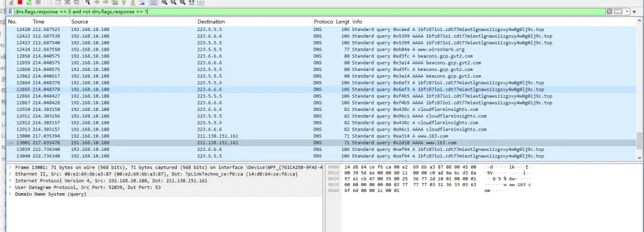Add a filter button with the plus icon
The width and height of the screenshot is (644, 232).
coord(634,12)
